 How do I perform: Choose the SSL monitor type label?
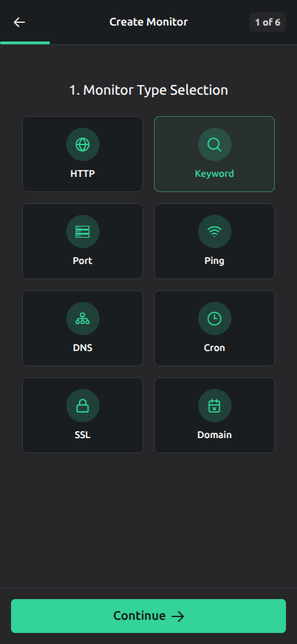[x=83, y=435]
